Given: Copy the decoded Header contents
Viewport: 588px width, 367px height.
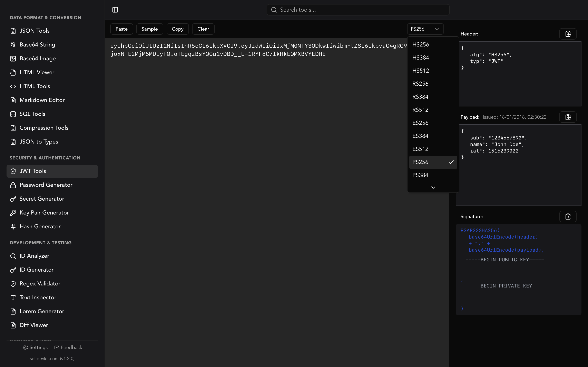Looking at the screenshot, I should (x=568, y=34).
